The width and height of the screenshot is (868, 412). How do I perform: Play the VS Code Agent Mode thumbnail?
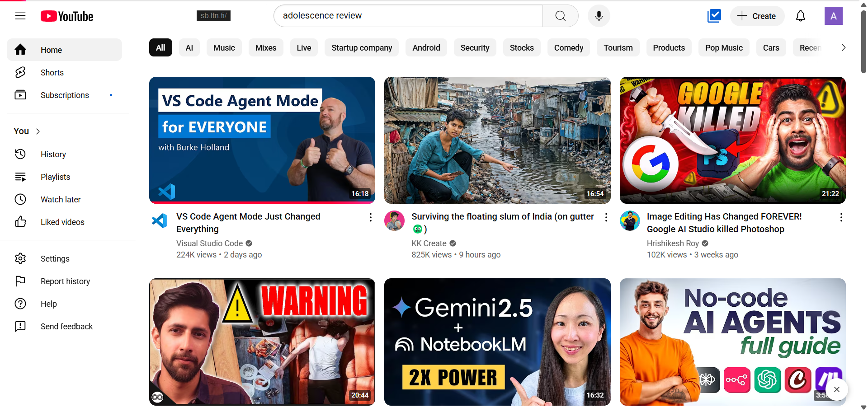click(262, 140)
